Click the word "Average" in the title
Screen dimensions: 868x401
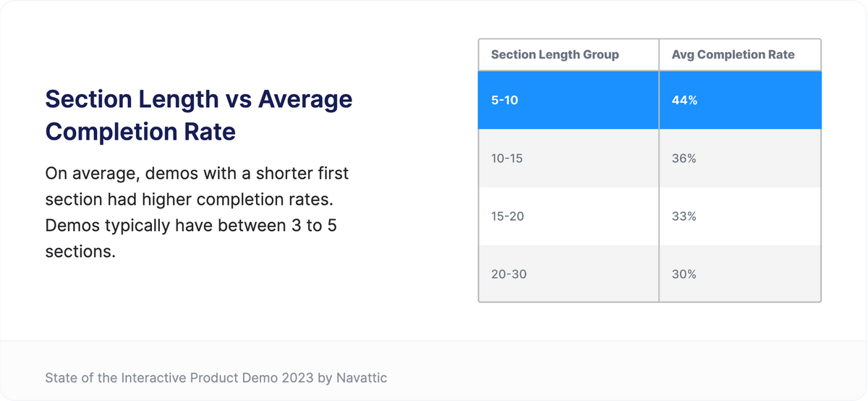[305, 99]
